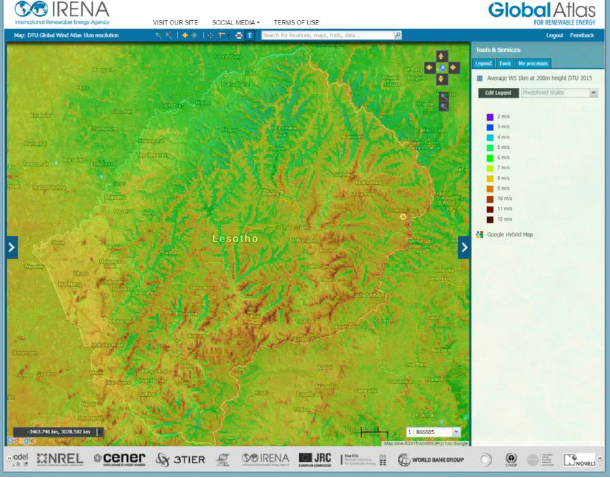This screenshot has height=478, width=610.
Task: Toggle Google Hybrid Map layer
Action: [x=479, y=234]
